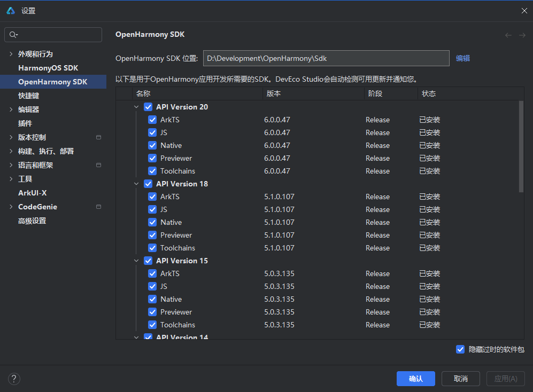Click the project-level icon beside 语言和框架

[x=98, y=165]
